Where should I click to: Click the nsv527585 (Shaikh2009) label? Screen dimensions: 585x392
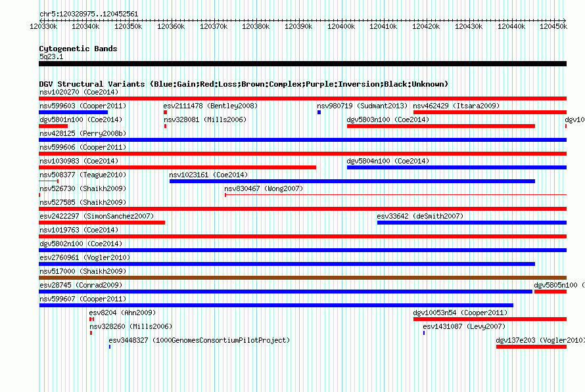click(83, 202)
